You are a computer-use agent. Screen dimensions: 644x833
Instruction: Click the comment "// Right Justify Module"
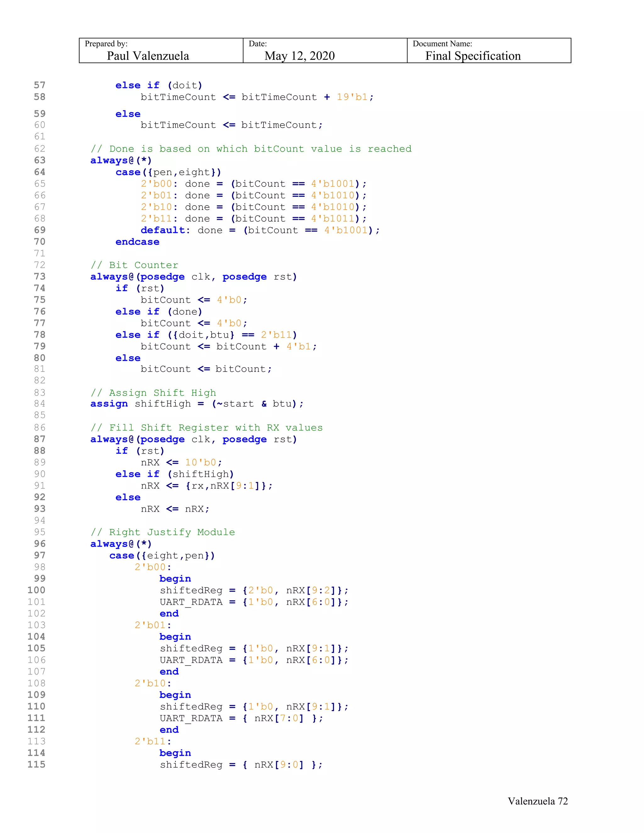point(163,532)
